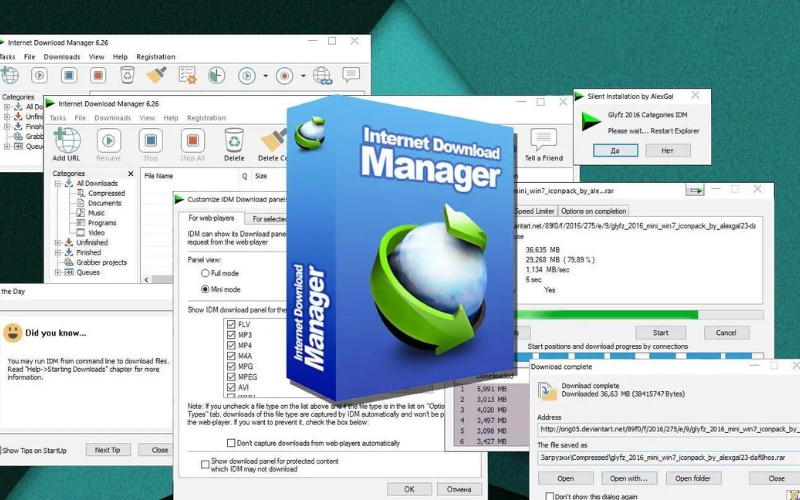The image size is (800, 500).
Task: Uncheck the MP3 checkbox
Action: pyautogui.click(x=231, y=335)
